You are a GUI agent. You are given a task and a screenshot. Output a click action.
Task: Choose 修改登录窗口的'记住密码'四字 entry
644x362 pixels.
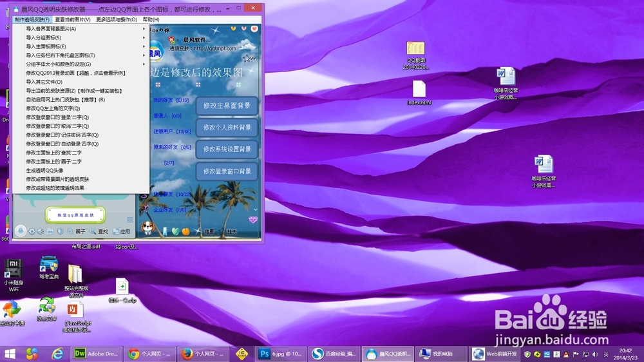[81, 135]
